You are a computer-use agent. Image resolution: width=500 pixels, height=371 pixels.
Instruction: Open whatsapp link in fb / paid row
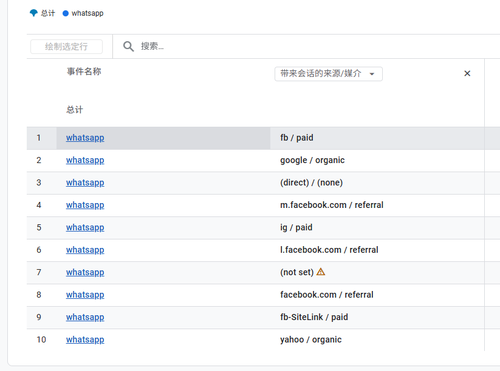[x=85, y=138]
